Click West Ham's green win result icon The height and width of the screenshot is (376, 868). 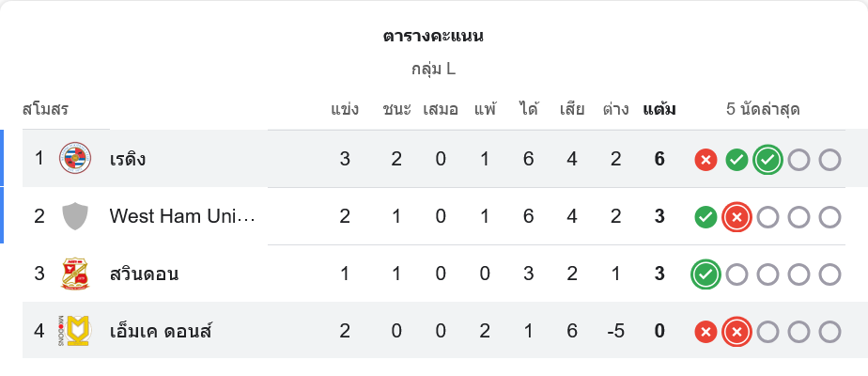(705, 217)
